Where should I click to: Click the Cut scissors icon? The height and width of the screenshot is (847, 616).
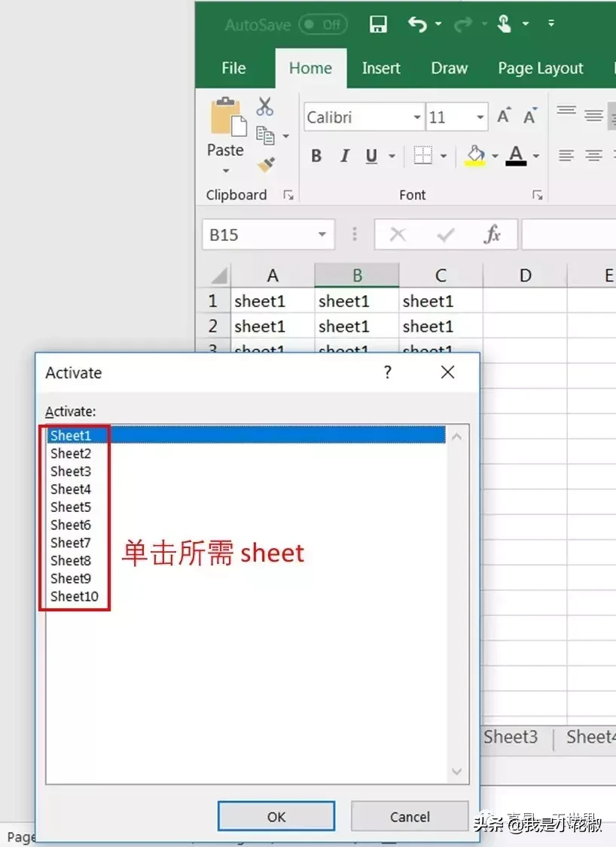pyautogui.click(x=265, y=107)
